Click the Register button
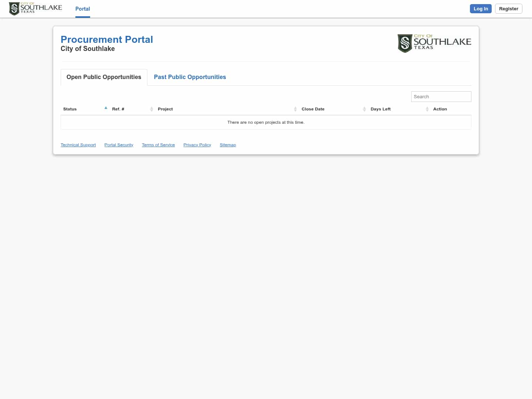The image size is (532, 399). [508, 8]
